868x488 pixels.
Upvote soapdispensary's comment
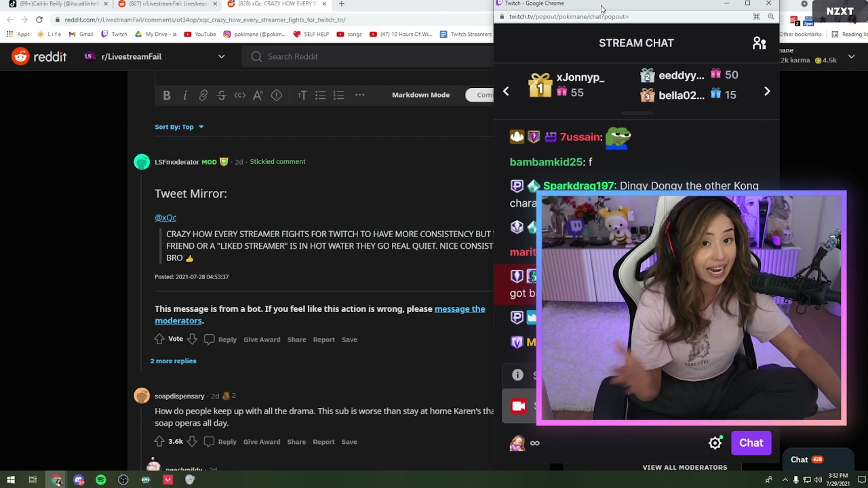coord(159,441)
